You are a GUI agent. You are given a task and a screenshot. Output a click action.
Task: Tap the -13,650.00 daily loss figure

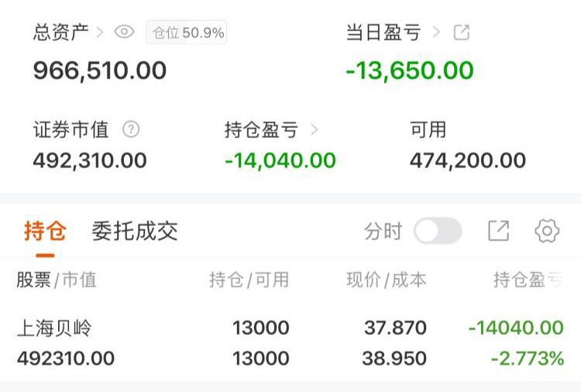point(410,70)
